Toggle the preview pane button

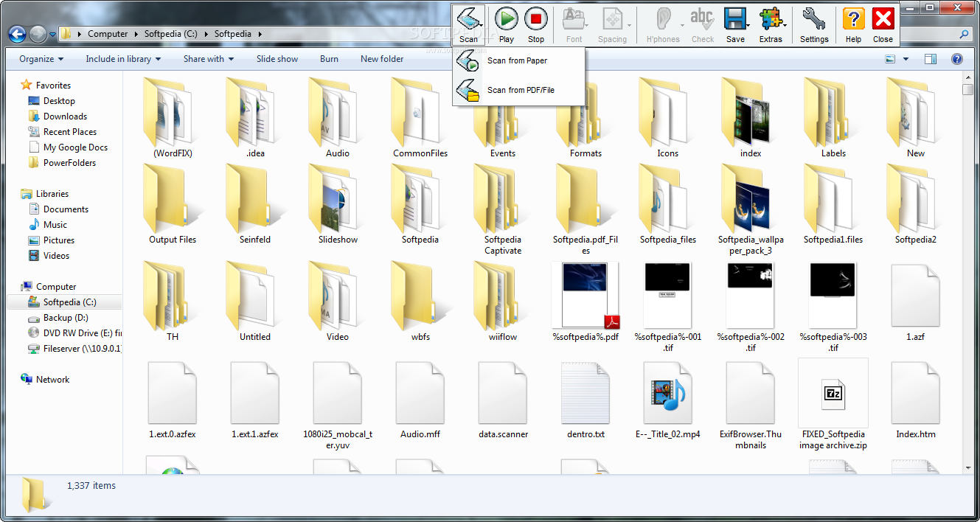(x=931, y=59)
